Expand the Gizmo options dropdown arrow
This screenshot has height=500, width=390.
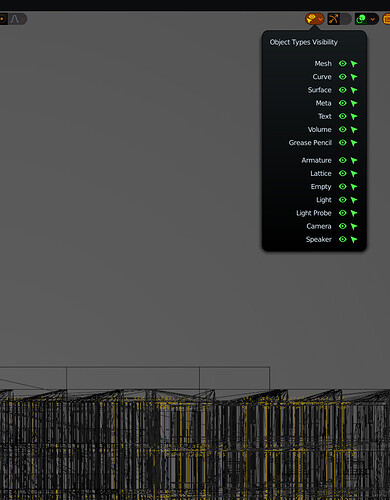click(346, 19)
